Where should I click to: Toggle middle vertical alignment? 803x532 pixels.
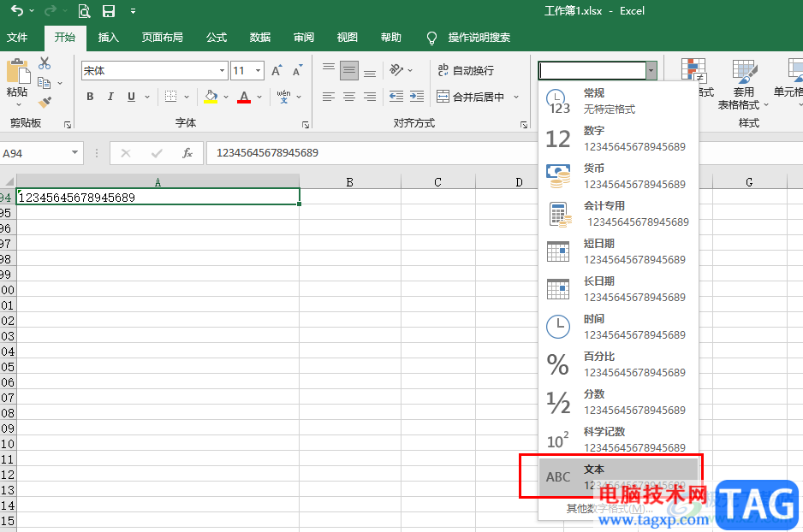349,71
